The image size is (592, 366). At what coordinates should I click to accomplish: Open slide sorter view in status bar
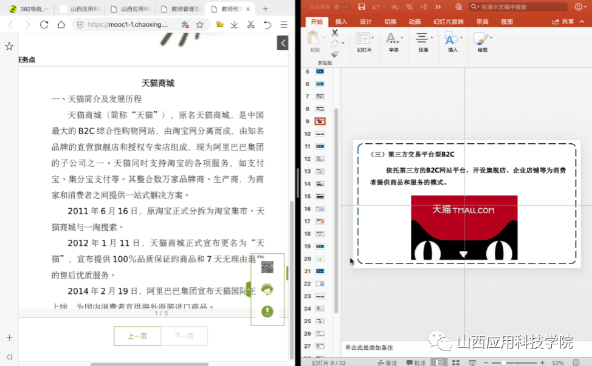coord(456,362)
